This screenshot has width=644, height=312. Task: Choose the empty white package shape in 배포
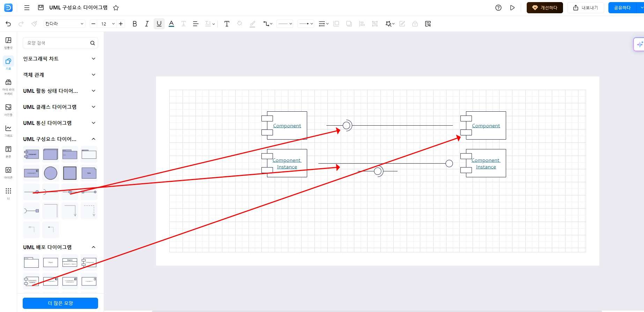31,262
